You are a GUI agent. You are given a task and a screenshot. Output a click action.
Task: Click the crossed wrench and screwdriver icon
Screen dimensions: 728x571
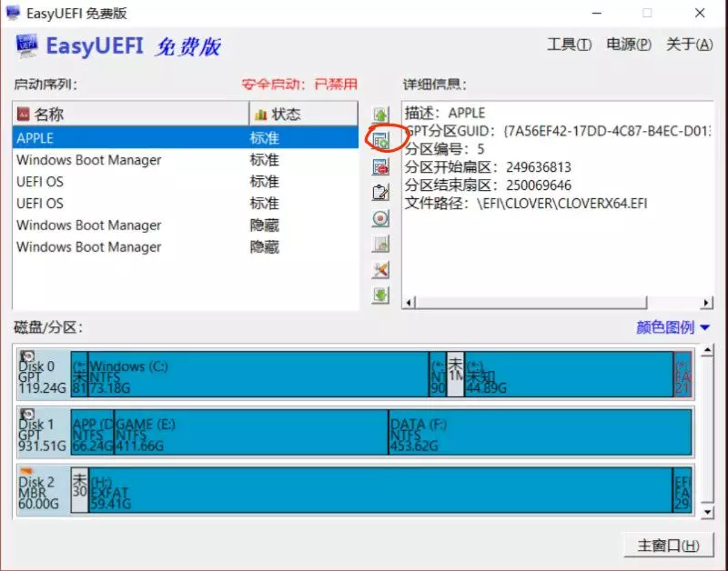[x=380, y=269]
